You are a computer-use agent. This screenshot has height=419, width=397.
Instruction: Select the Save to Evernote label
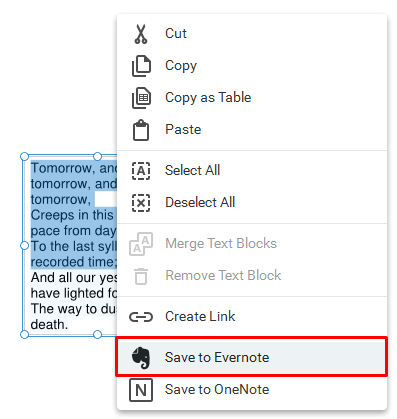click(217, 357)
